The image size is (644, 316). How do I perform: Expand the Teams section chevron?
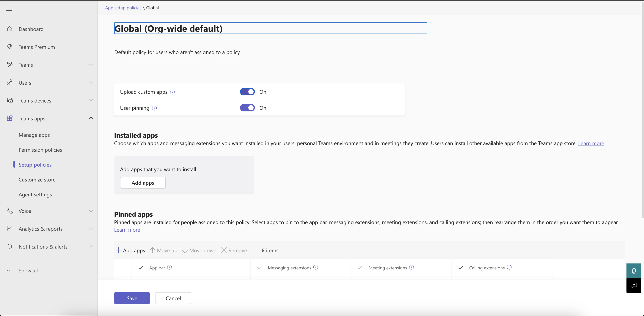point(91,65)
